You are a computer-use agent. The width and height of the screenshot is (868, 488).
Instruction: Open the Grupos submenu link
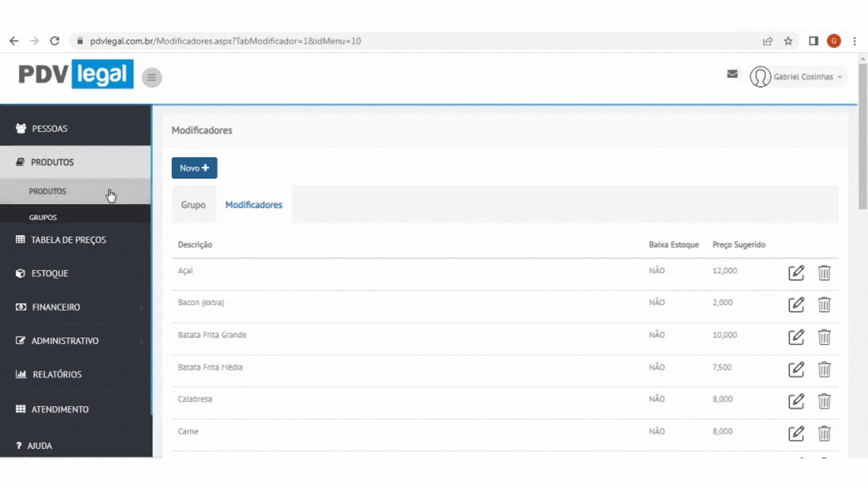point(43,217)
